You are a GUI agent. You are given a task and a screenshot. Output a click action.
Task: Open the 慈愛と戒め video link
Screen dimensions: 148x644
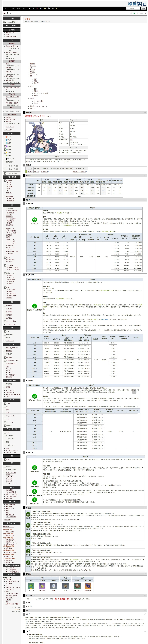pos(45,172)
